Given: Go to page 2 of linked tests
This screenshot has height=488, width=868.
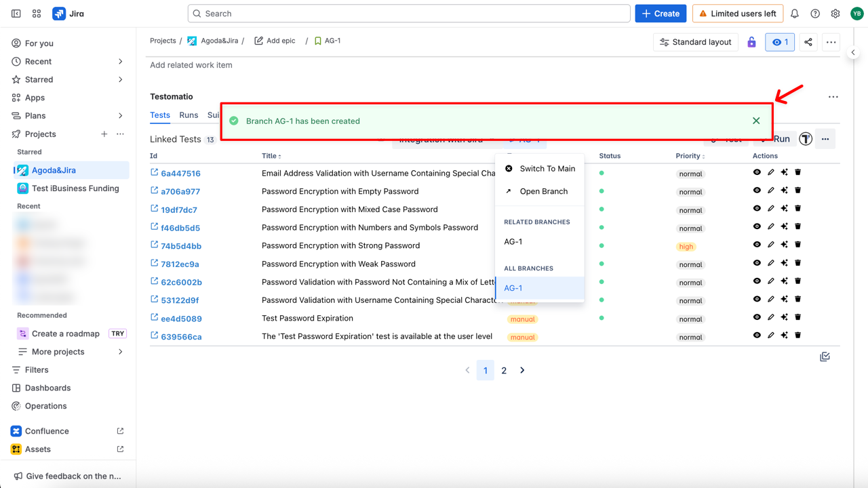Looking at the screenshot, I should click(504, 371).
